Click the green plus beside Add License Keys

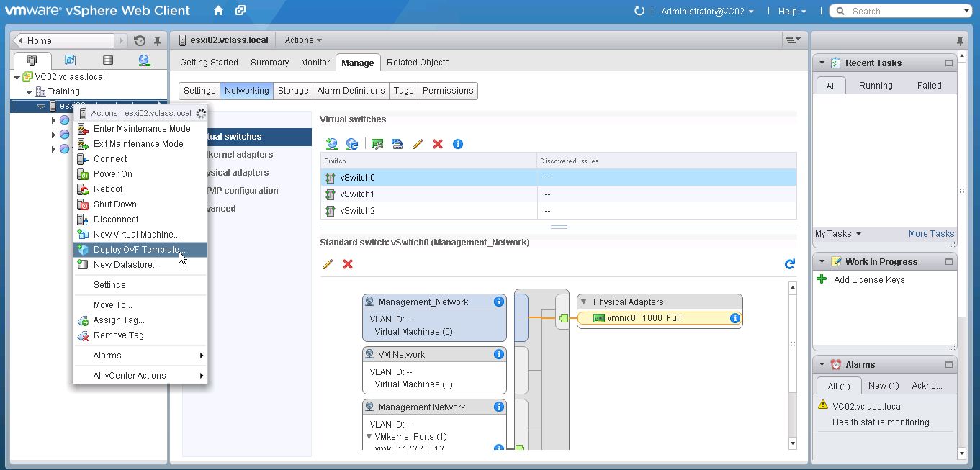pos(822,279)
